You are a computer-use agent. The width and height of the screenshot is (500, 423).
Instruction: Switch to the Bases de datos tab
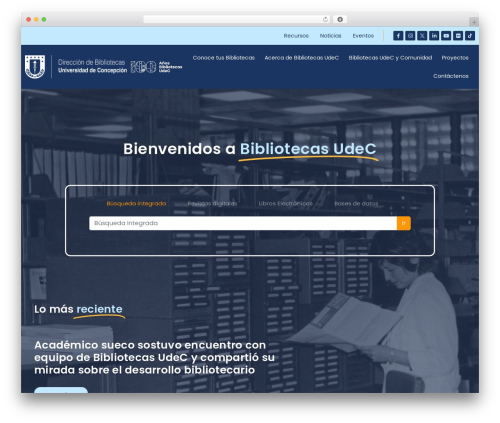point(356,203)
